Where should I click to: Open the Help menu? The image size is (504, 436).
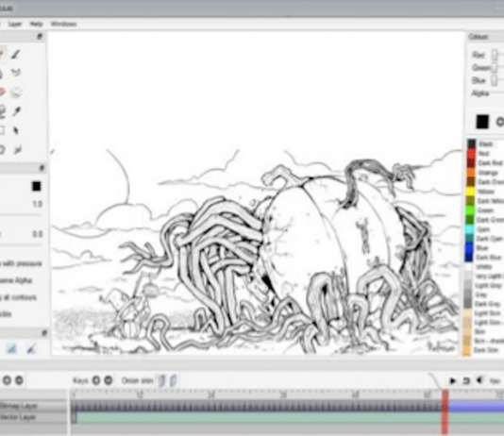point(36,24)
